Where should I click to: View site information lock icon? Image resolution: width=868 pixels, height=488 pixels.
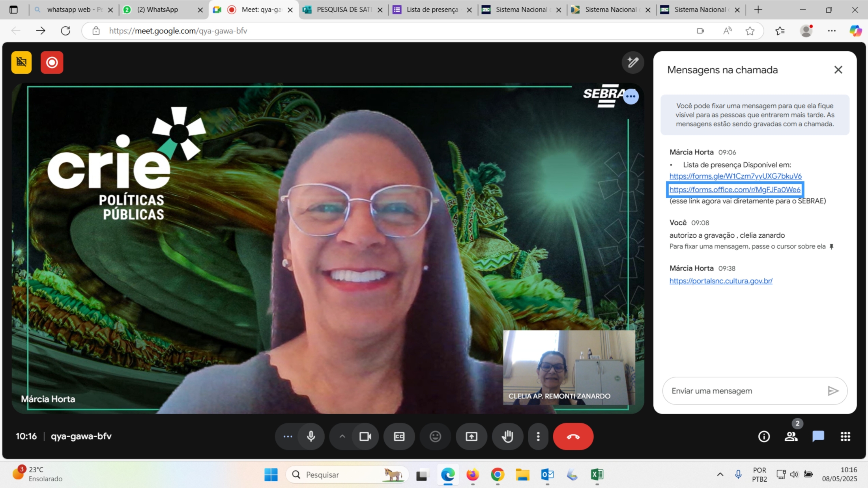coord(96,31)
